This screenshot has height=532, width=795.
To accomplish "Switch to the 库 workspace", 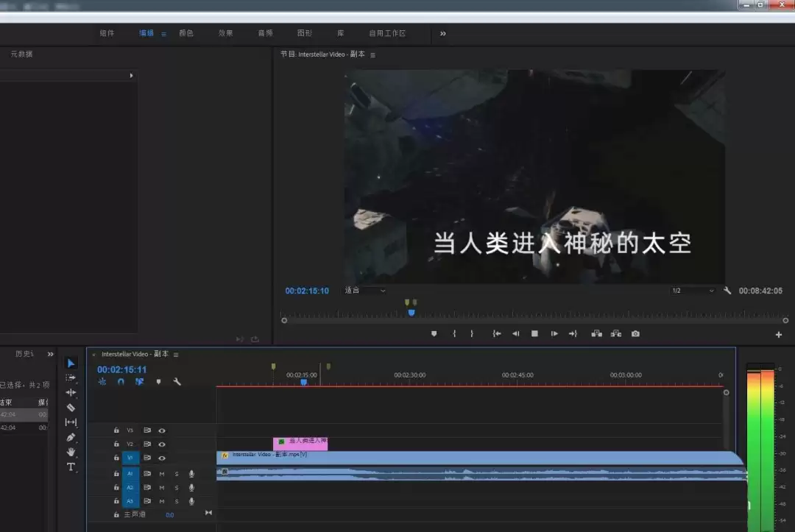I will click(341, 33).
